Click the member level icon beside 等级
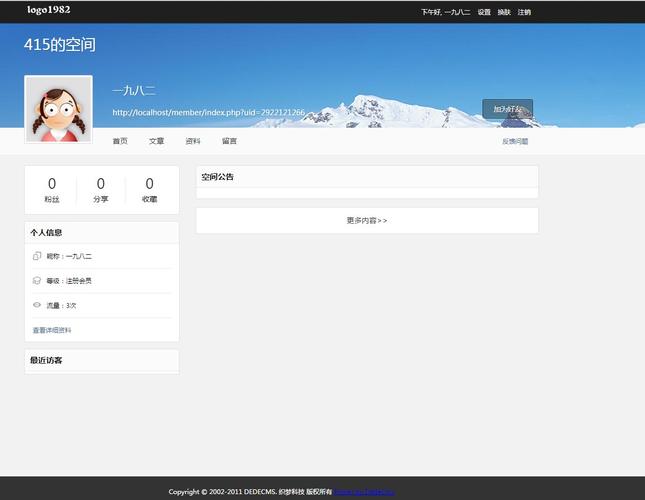The image size is (645, 500). click(37, 281)
